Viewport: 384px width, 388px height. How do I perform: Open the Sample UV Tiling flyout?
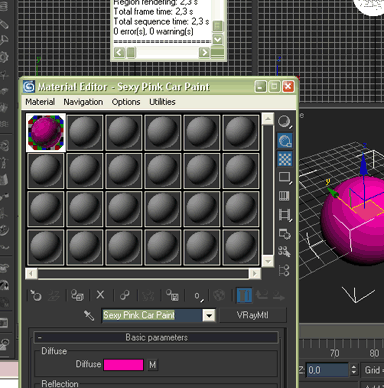pos(284,178)
